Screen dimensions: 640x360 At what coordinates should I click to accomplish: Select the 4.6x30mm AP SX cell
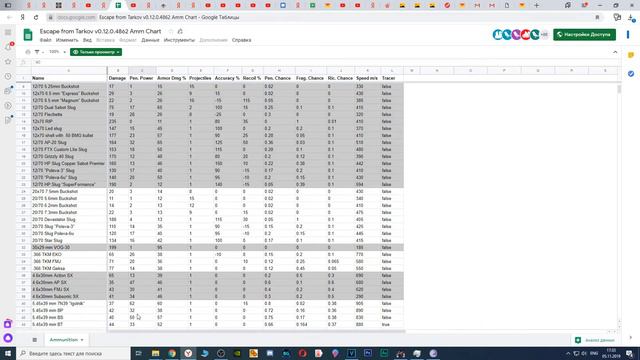point(69,282)
